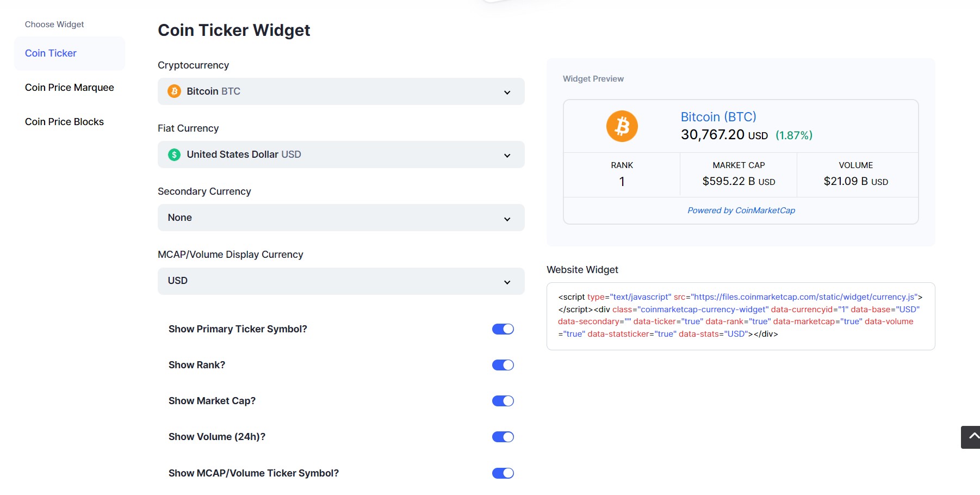This screenshot has height=495, width=980.
Task: Click the Show Rank? label text
Action: (x=197, y=365)
